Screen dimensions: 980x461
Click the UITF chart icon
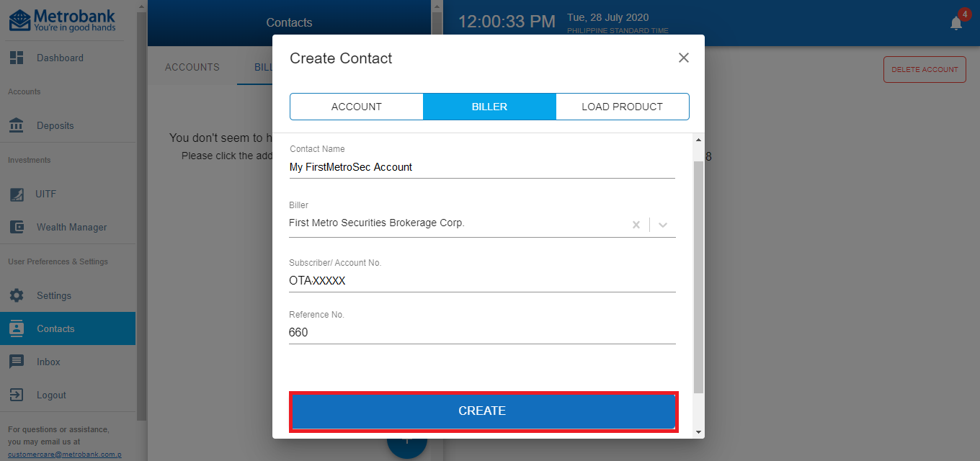(17, 194)
